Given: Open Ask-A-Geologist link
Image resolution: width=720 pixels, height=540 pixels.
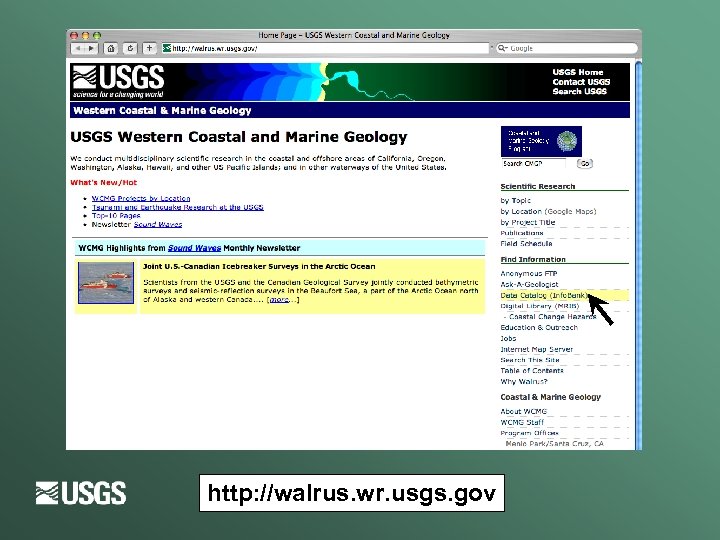Looking at the screenshot, I should point(529,285).
